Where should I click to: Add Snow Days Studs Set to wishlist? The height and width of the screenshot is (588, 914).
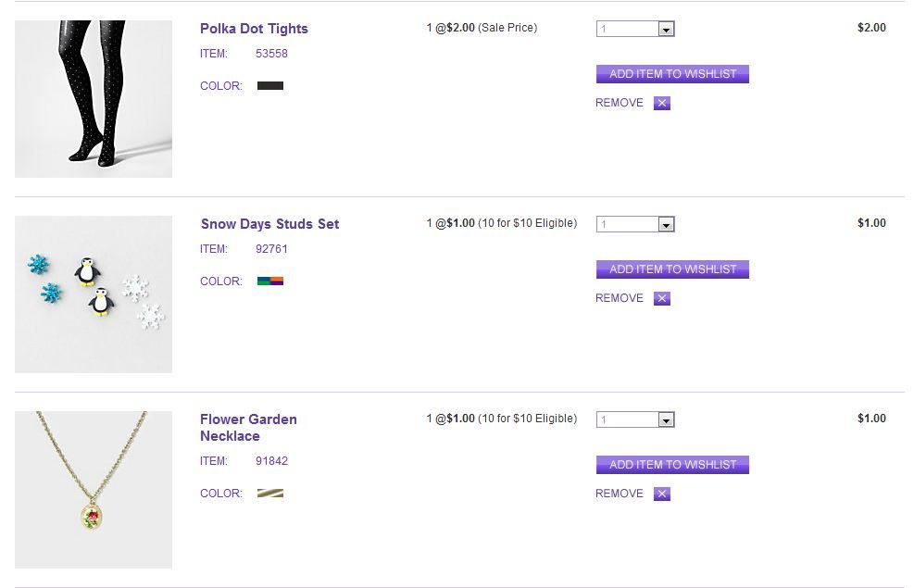[x=672, y=269]
